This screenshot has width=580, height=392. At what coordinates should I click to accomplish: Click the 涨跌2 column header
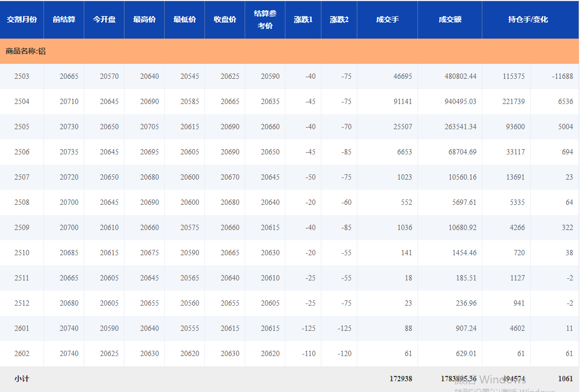[339, 19]
